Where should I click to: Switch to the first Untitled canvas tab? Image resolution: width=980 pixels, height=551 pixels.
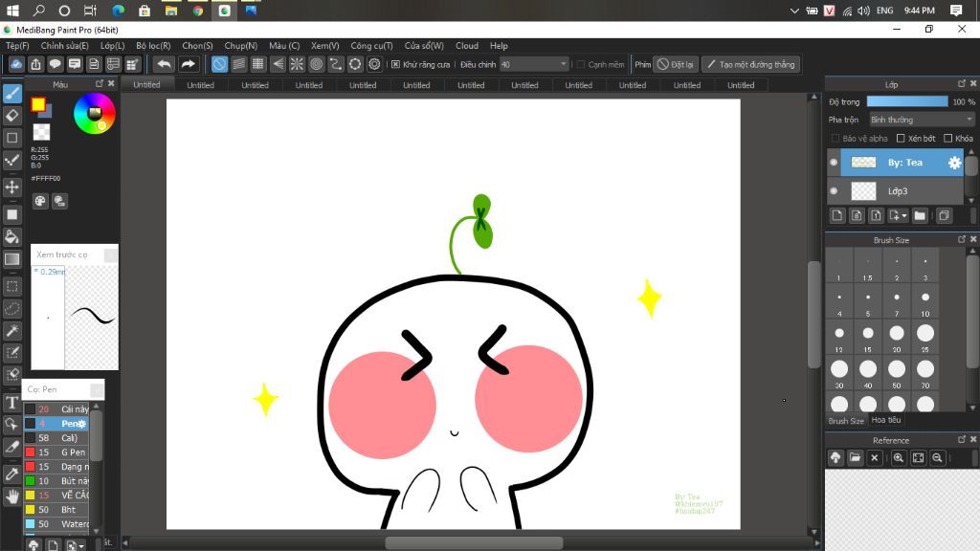coord(146,85)
